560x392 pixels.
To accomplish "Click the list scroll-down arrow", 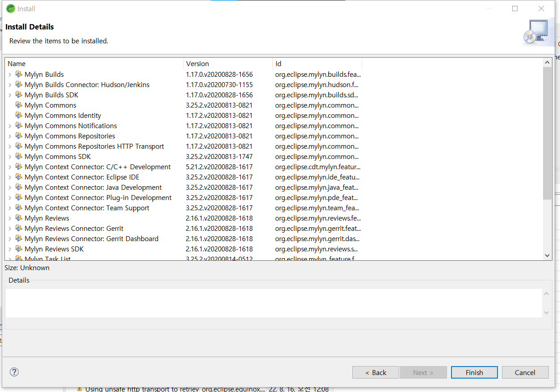I will (x=547, y=255).
